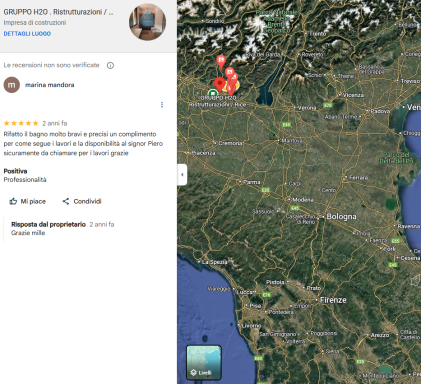Image resolution: width=421 pixels, height=384 pixels.
Task: Select the northernmost red pin on map
Action: click(221, 62)
